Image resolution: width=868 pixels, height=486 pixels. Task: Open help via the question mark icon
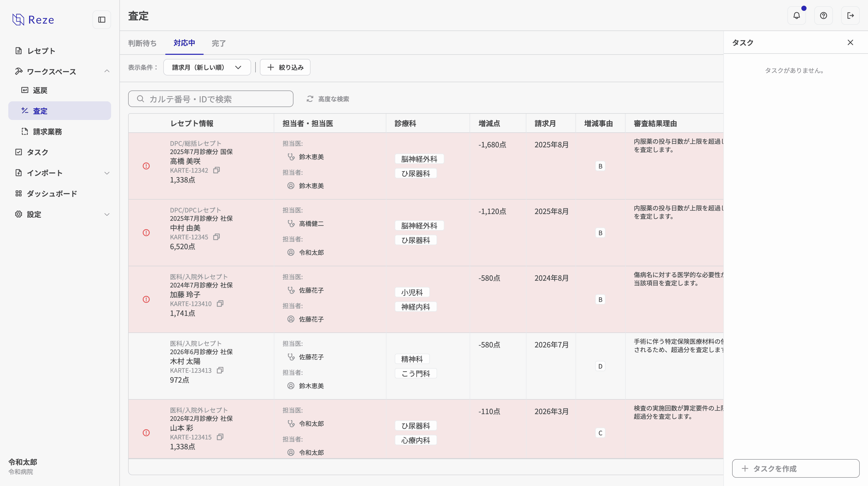824,16
